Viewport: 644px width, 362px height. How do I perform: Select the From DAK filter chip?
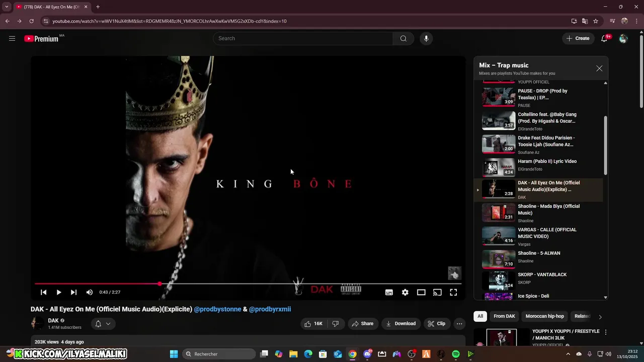point(504,316)
